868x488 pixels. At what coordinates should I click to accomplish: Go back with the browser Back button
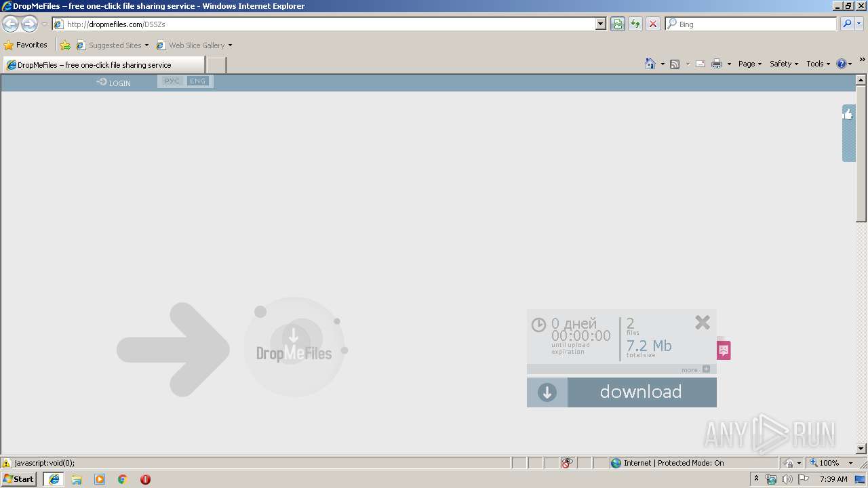(11, 24)
